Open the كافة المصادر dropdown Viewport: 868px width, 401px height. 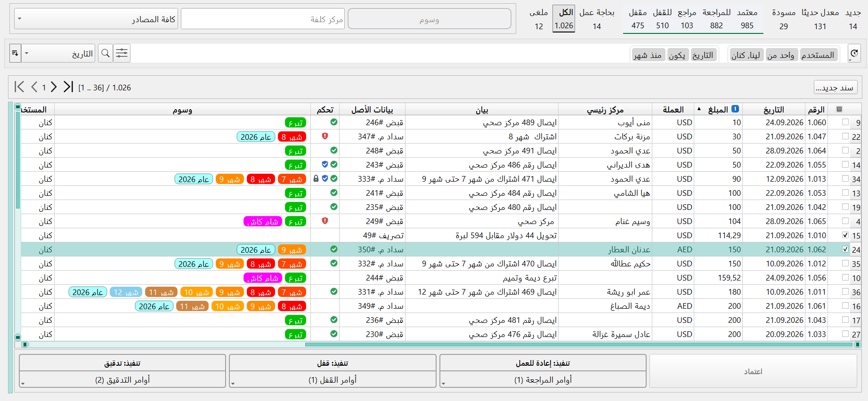[x=96, y=19]
